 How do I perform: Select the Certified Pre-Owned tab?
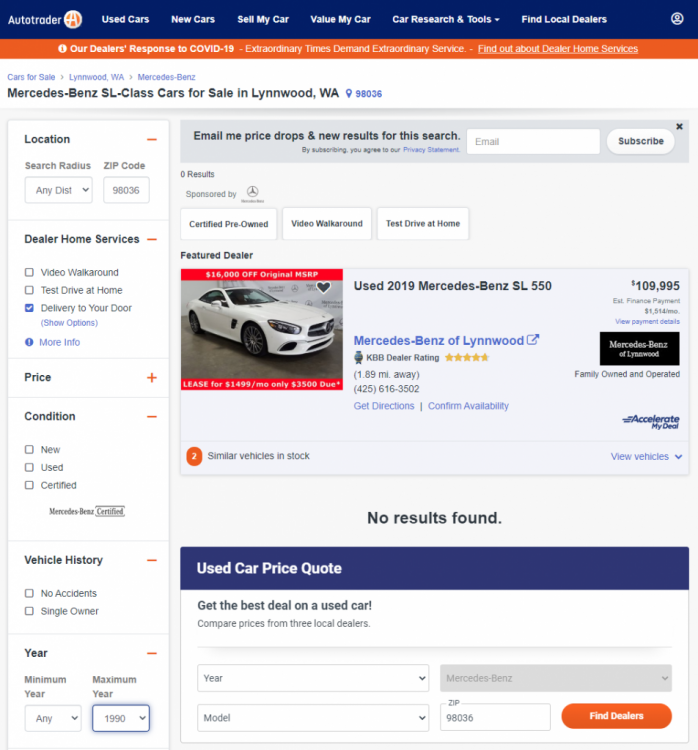click(x=228, y=224)
